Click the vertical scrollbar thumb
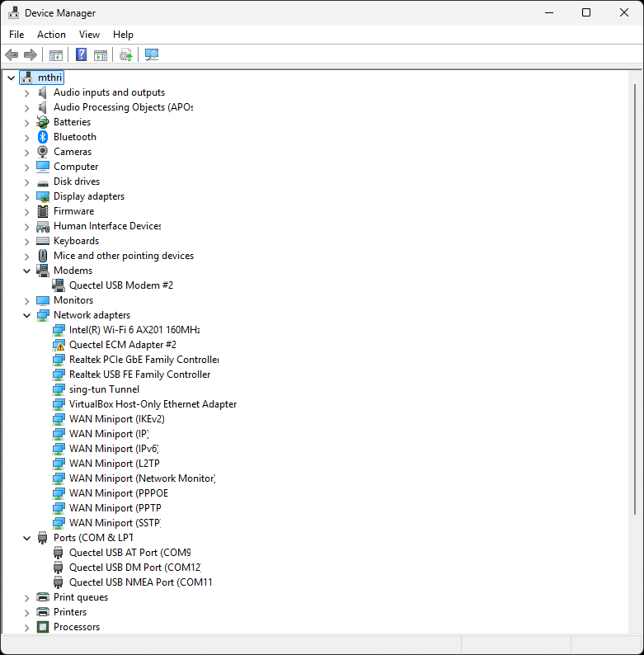Screen dimensions: 644x655 pyautogui.click(x=635, y=299)
